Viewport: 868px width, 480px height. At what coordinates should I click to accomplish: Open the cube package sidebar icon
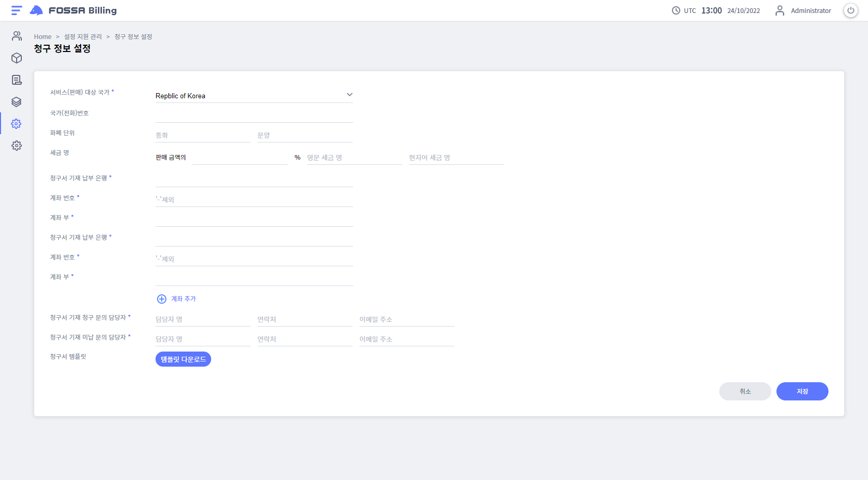click(17, 58)
